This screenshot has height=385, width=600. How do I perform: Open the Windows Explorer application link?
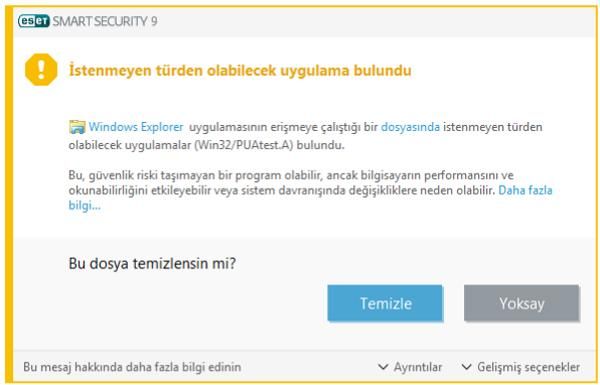(136, 127)
